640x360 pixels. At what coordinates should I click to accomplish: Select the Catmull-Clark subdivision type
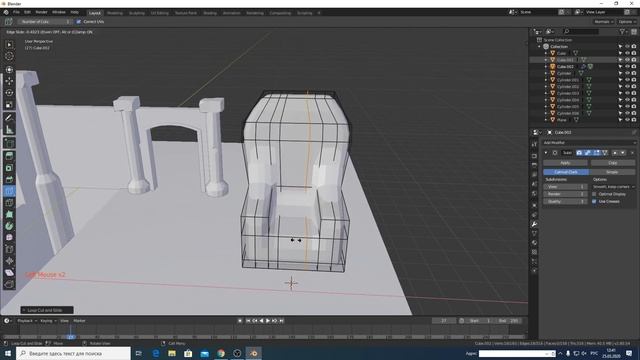point(566,172)
